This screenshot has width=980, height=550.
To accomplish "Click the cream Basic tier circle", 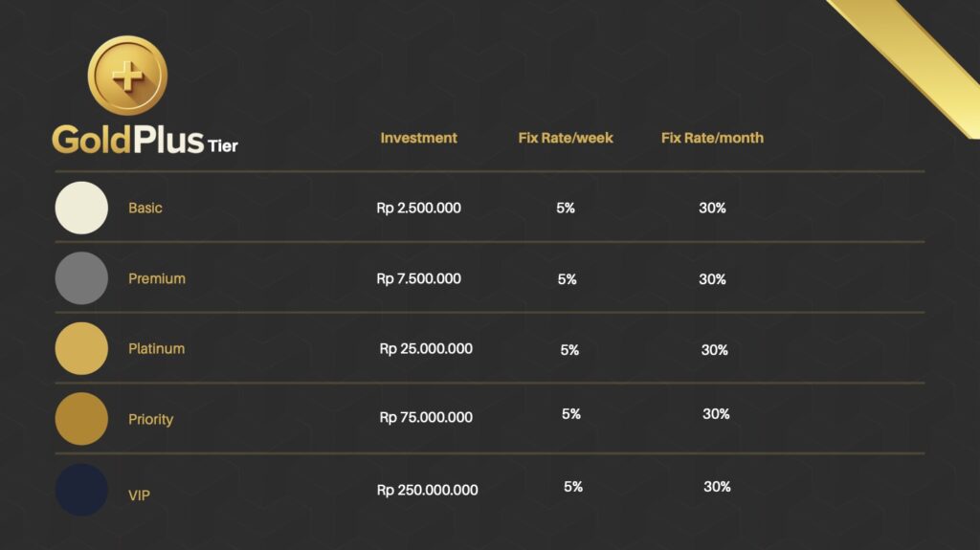I will [81, 208].
